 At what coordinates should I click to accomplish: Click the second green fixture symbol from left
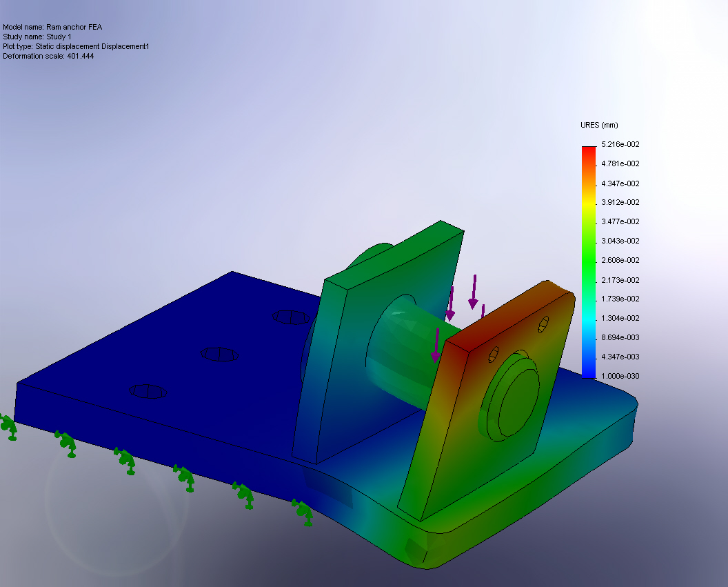(x=66, y=441)
